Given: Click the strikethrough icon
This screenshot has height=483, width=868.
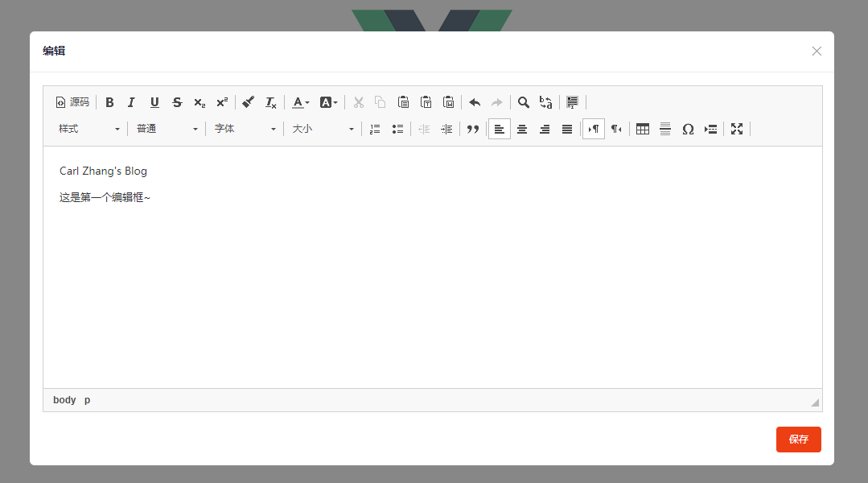Looking at the screenshot, I should (x=177, y=102).
